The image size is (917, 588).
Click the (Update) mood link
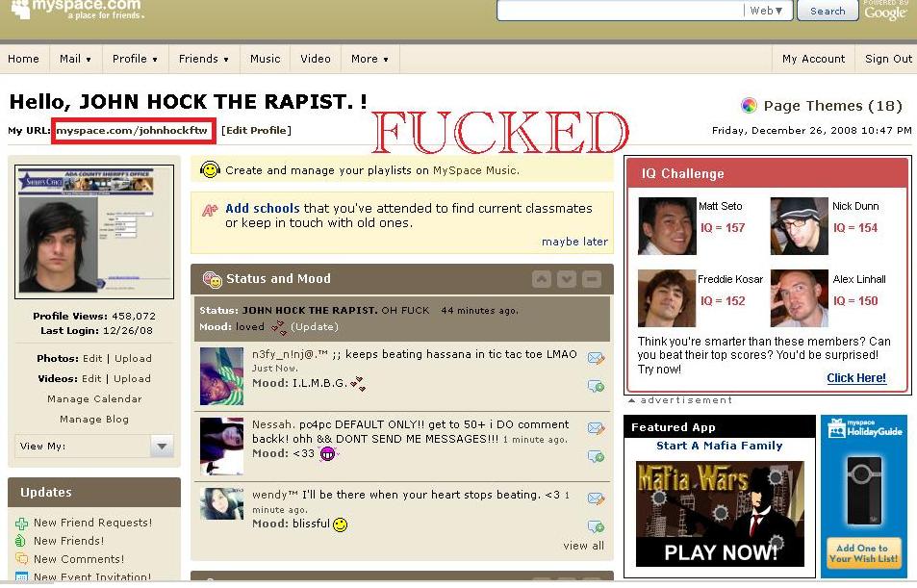coord(315,327)
